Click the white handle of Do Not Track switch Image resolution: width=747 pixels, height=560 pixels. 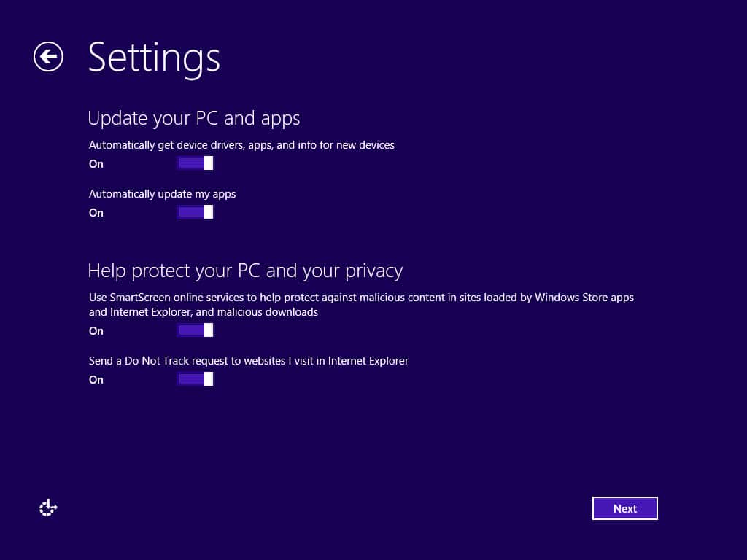209,379
